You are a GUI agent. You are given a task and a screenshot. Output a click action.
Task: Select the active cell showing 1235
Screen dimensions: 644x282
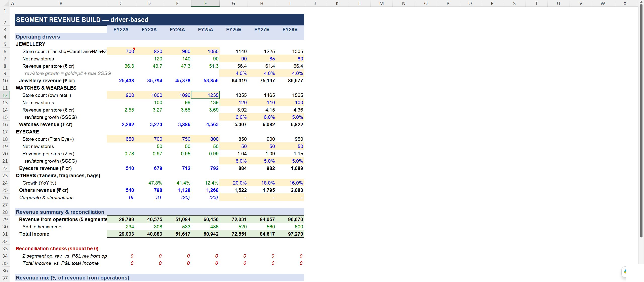[205, 95]
